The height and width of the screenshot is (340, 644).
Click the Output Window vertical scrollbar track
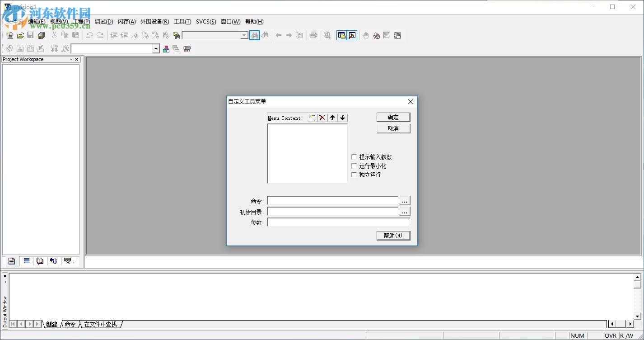(x=637, y=301)
